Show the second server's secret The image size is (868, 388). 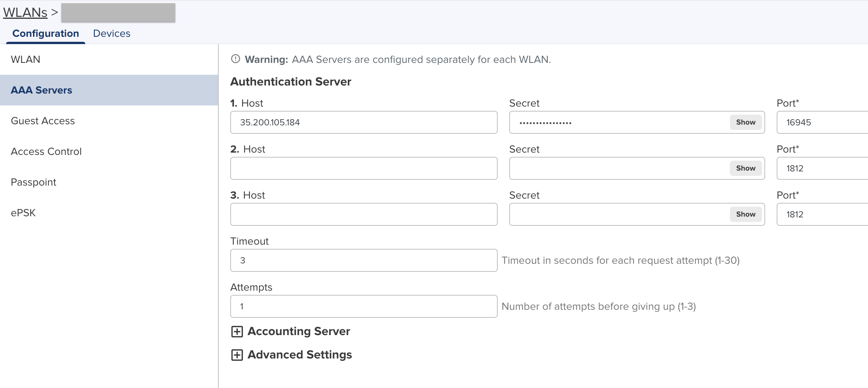pos(745,168)
